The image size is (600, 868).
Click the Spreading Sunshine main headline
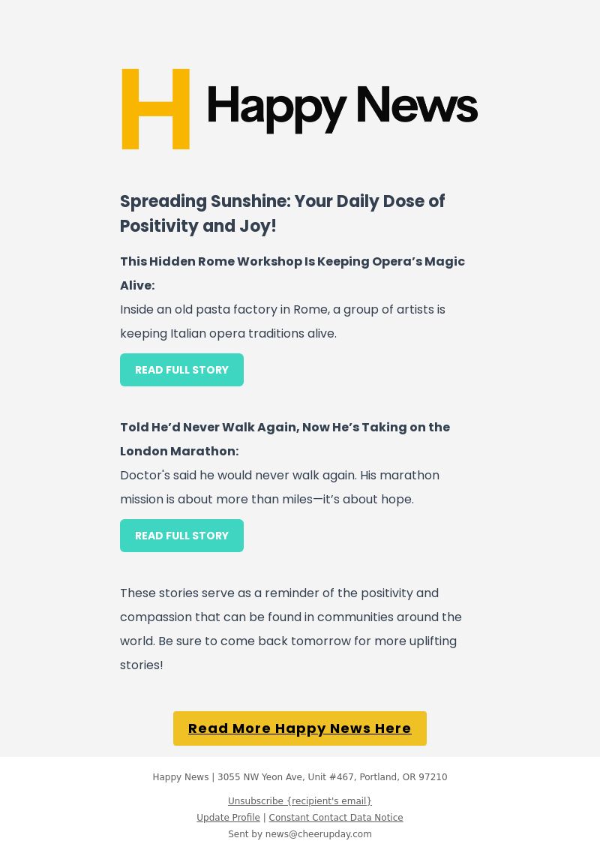pyautogui.click(x=282, y=213)
